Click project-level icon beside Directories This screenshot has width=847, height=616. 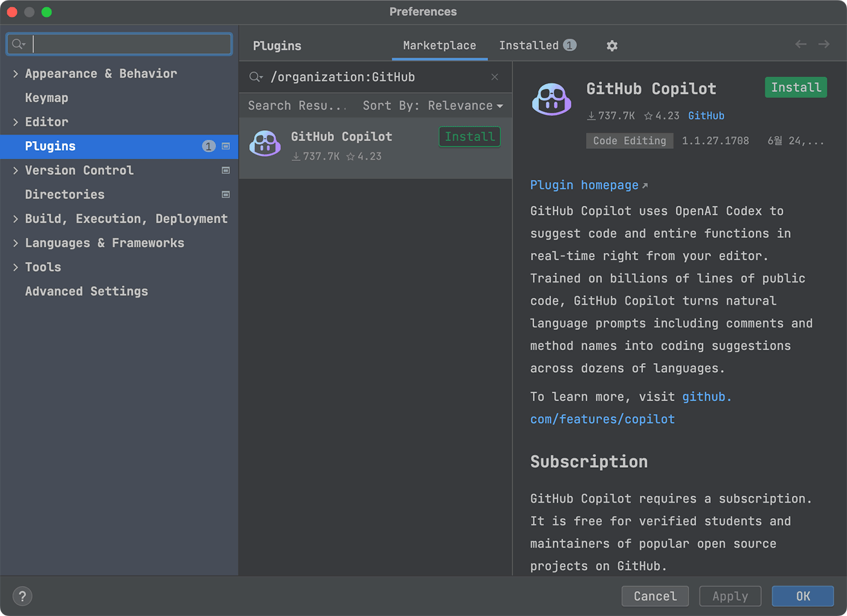[x=226, y=194]
